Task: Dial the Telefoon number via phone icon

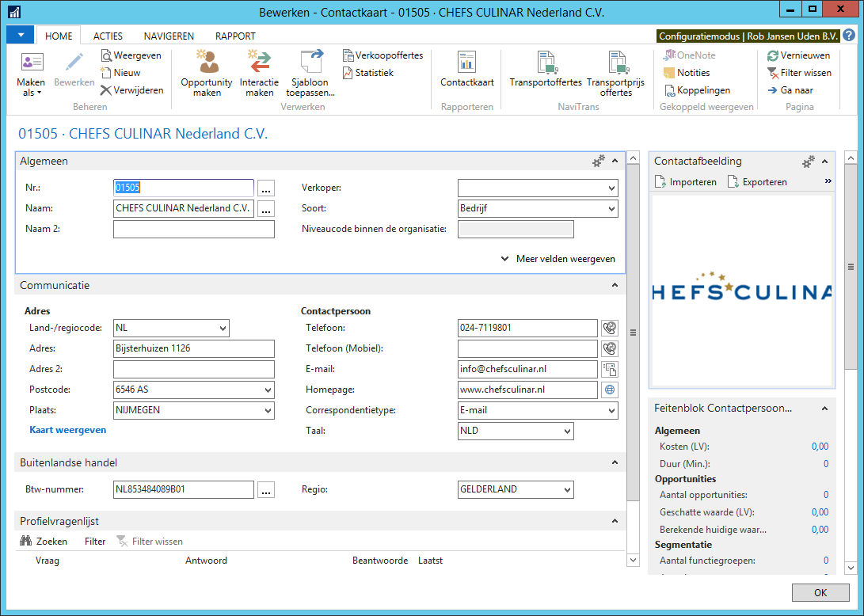Action: [x=610, y=328]
